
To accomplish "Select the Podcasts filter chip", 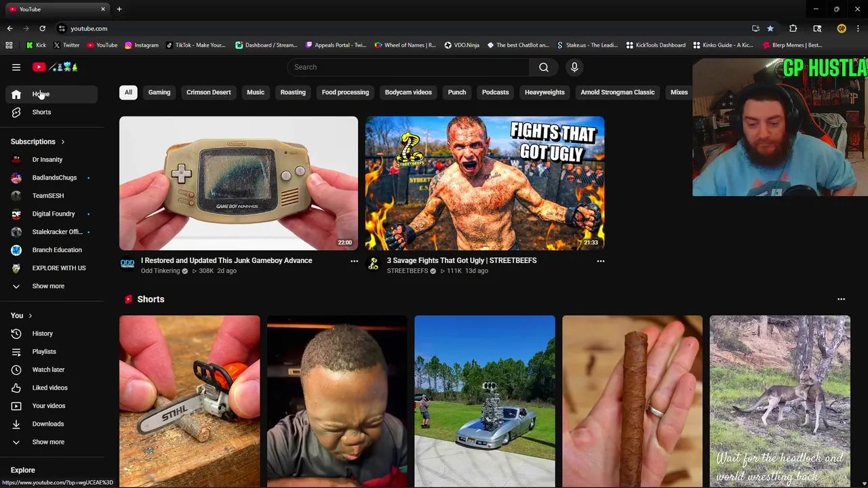I will click(x=495, y=92).
